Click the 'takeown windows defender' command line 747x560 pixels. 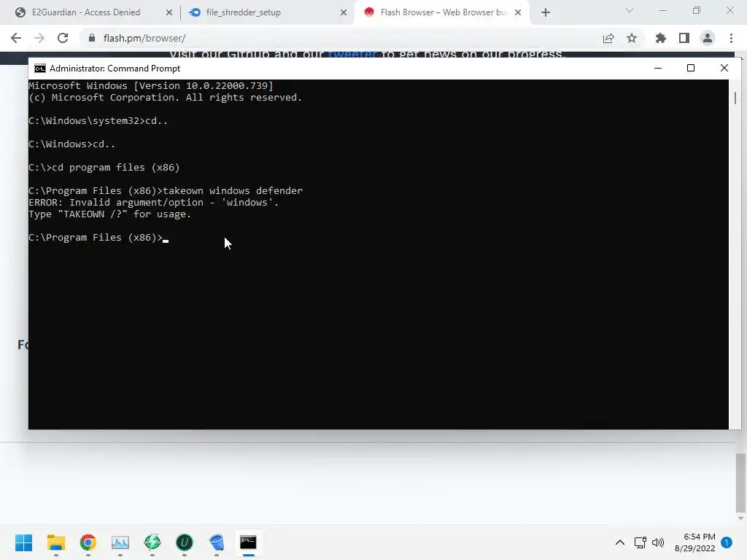coord(166,190)
